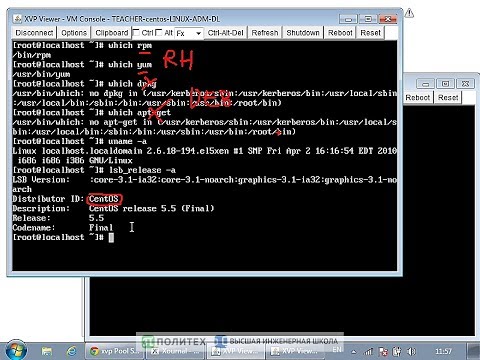This screenshot has height=360, width=480.
Task: Click the XVP Viewer title bar icon
Action: click(x=17, y=19)
